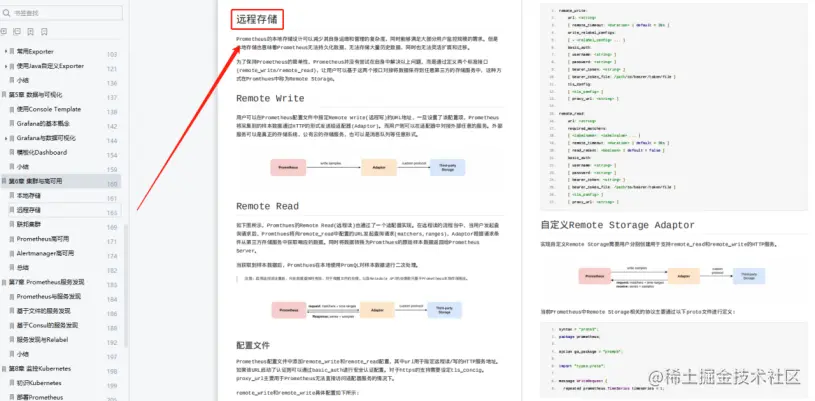Click bookmark icon beside 第7章 Prometheus服务发现
Image resolution: width=815 pixels, height=401 pixels.
pyautogui.click(x=4, y=282)
